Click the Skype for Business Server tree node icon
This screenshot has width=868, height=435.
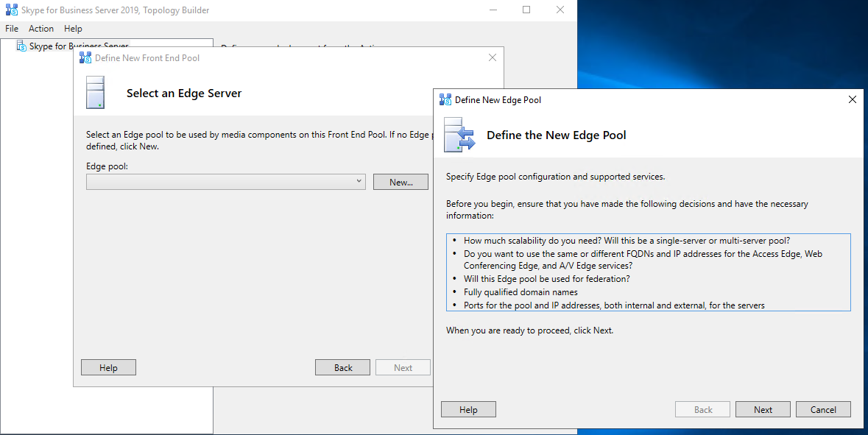(x=21, y=46)
